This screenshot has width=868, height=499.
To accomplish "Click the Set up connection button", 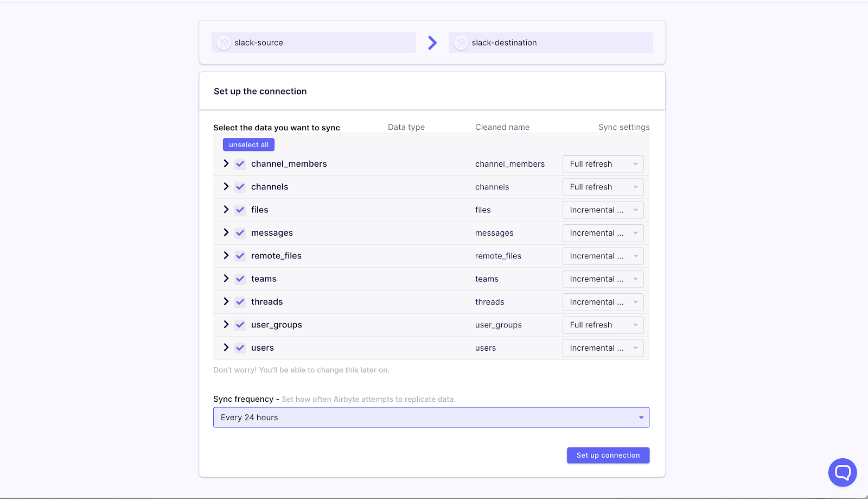I will pyautogui.click(x=608, y=455).
